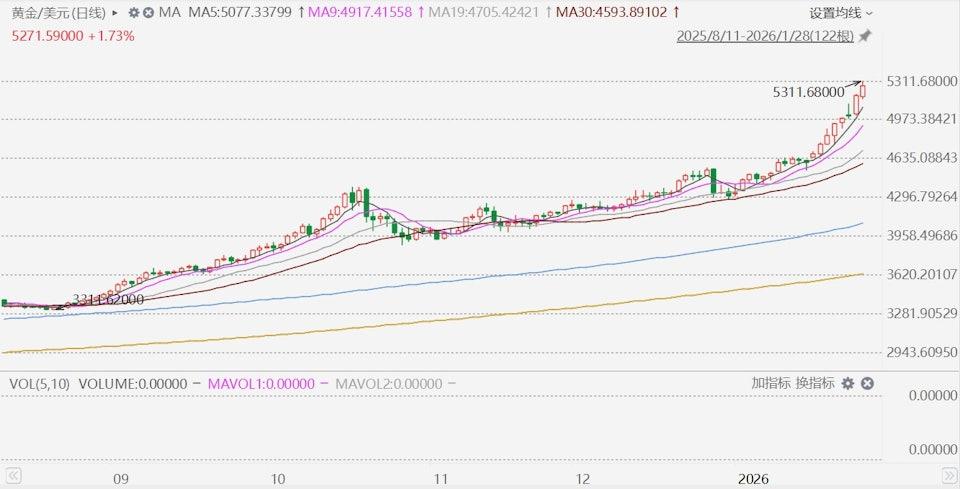The width and height of the screenshot is (960, 489).
Task: Click the VOLUME:0.00000 reading
Action: pyautogui.click(x=133, y=384)
